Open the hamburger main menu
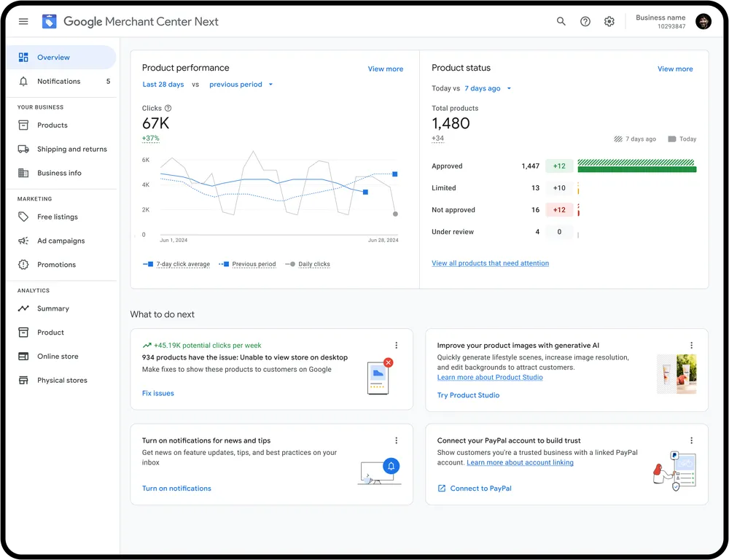Viewport: 729px width, 560px height. 23,22
